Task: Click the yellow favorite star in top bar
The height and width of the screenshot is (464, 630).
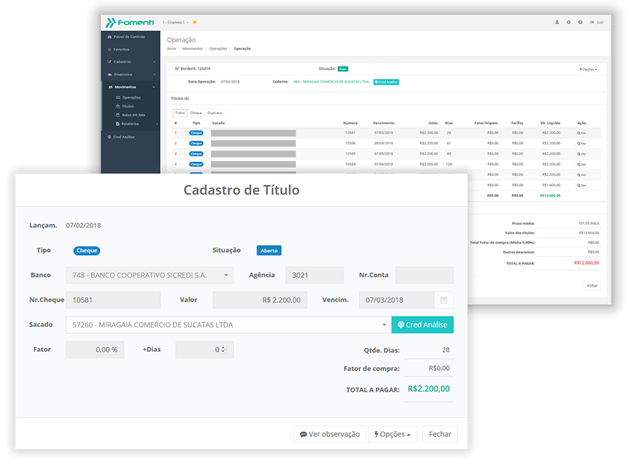Action: (x=194, y=21)
